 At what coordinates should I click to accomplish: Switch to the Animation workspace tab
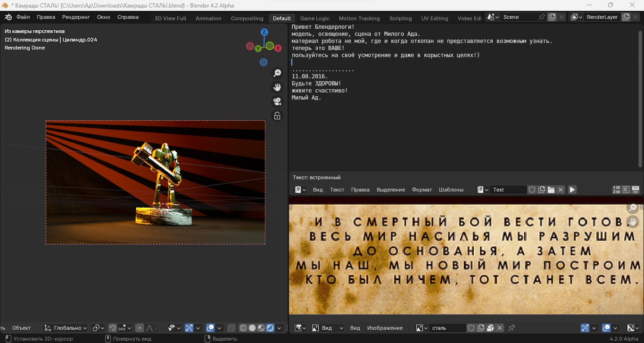pyautogui.click(x=208, y=18)
